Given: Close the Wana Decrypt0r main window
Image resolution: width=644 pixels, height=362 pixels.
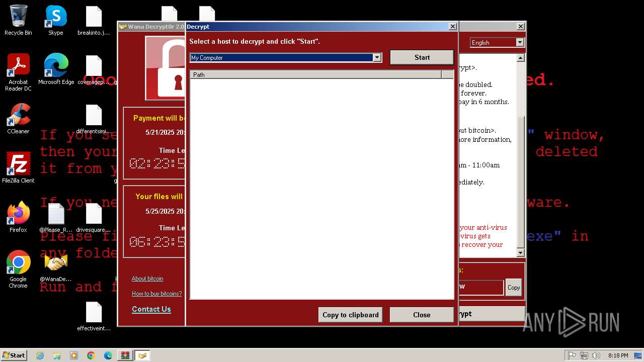Looking at the screenshot, I should point(521,27).
